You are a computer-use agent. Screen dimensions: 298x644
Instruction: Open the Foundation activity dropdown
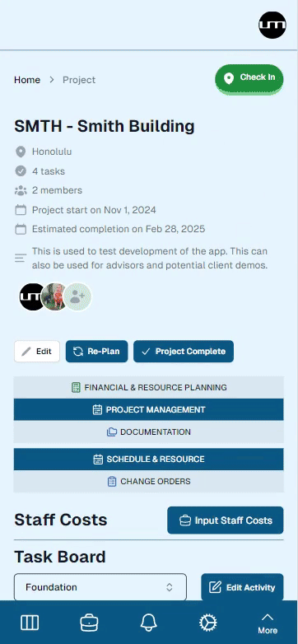(x=100, y=587)
